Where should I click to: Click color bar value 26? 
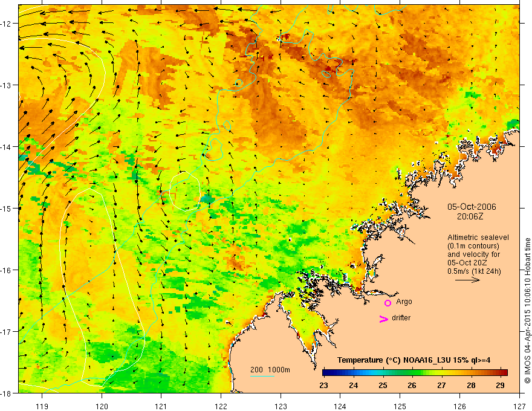(412, 385)
